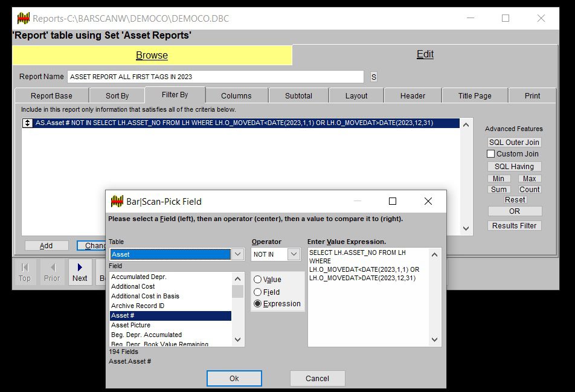Go to the Next record
575x392 pixels.
coord(80,272)
